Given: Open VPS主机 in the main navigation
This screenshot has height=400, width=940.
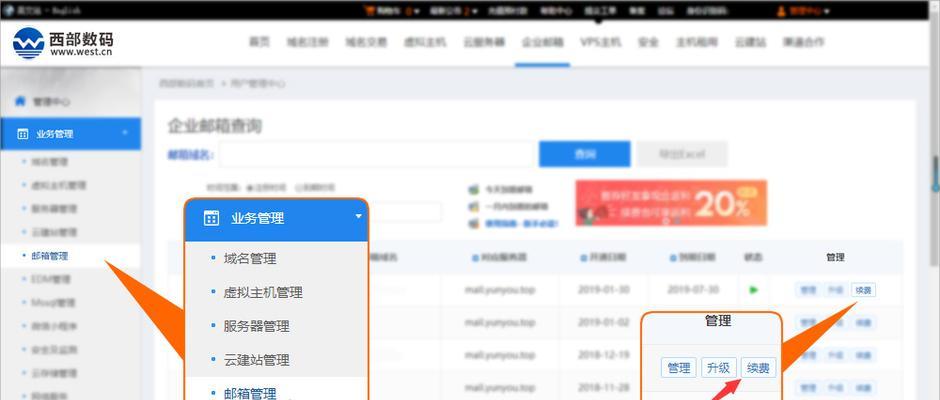Looking at the screenshot, I should click(601, 42).
